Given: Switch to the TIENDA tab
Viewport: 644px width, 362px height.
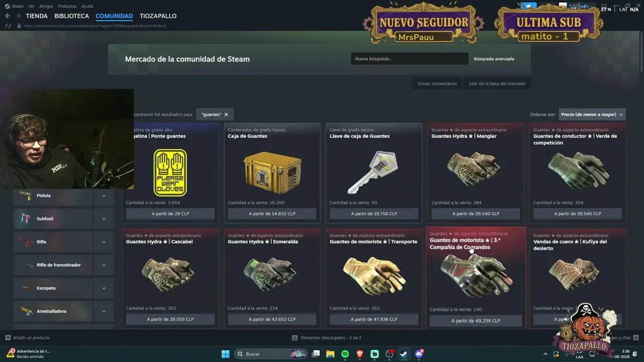Looking at the screenshot, I should click(37, 16).
